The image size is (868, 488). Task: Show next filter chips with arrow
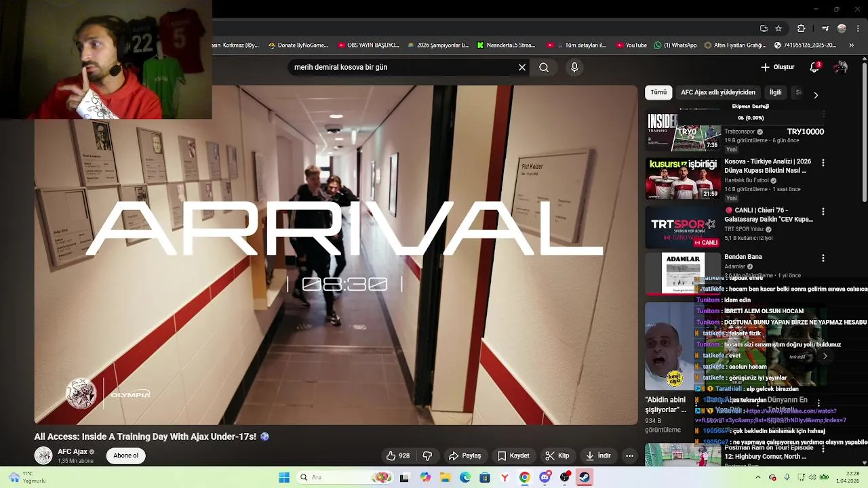[816, 95]
